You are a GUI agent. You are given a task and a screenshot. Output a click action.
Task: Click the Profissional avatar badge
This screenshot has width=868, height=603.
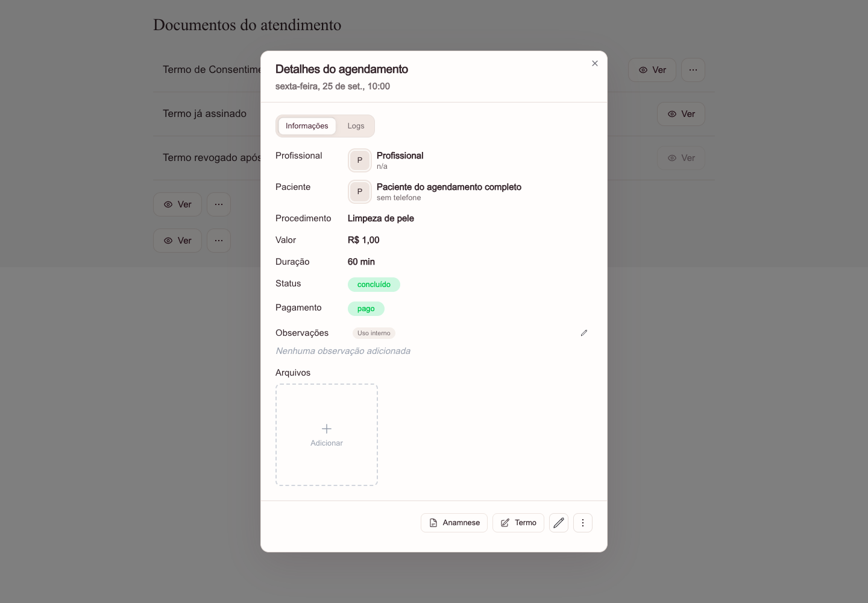(x=360, y=160)
